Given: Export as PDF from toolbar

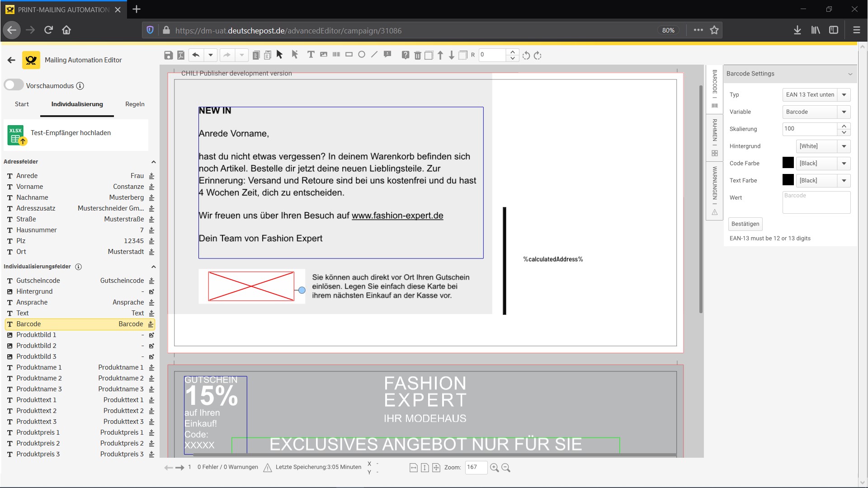Looking at the screenshot, I should (181, 55).
